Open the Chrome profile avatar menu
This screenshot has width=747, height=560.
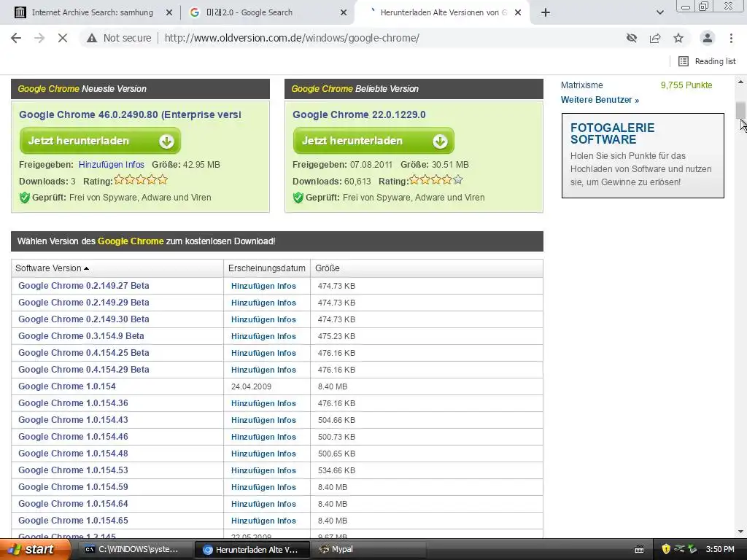point(708,38)
